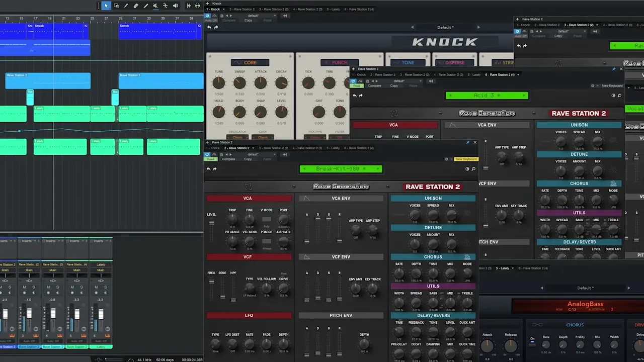Toggle Read automation in front Rave Station
The height and width of the screenshot is (362, 644).
click(210, 159)
